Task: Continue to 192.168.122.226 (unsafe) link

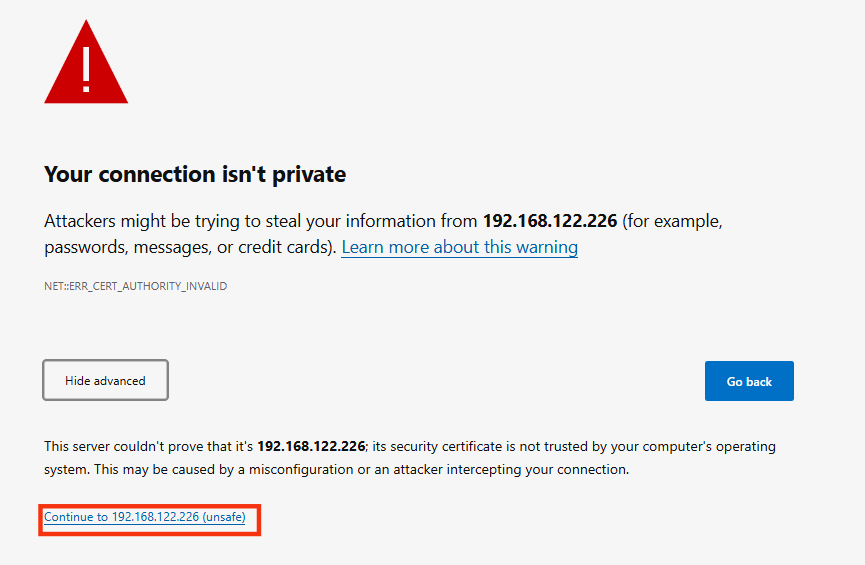Action: [x=144, y=518]
